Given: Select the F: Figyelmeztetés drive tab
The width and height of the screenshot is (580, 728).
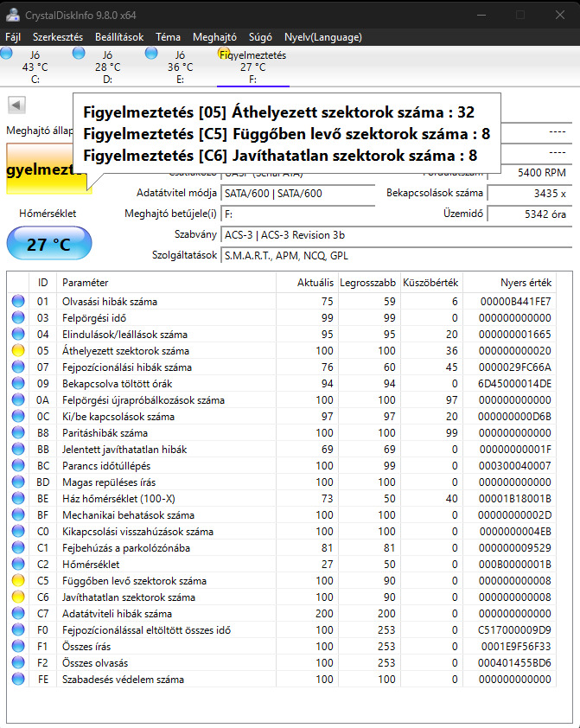Looking at the screenshot, I should [253, 67].
